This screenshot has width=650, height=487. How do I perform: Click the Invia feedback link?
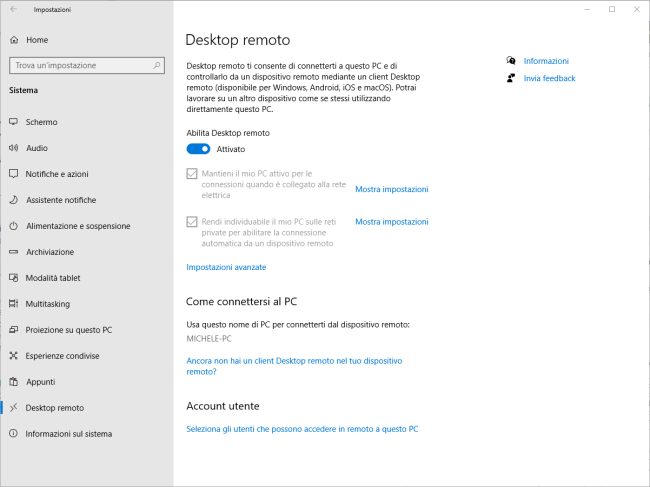click(549, 78)
